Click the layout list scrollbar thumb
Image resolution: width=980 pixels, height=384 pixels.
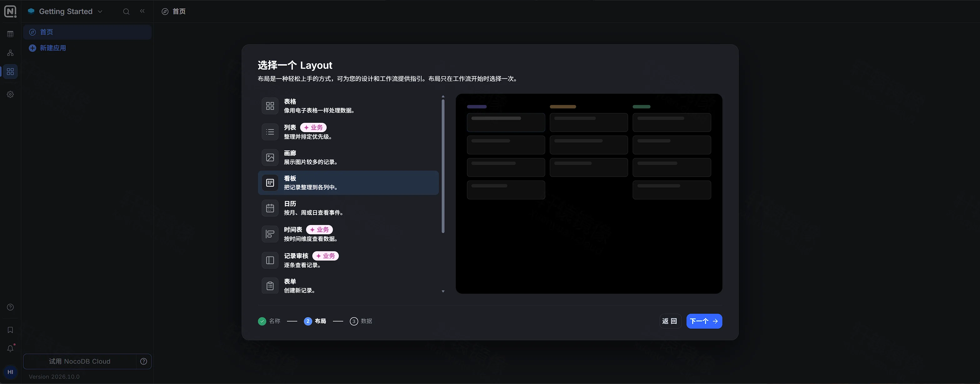tap(443, 166)
